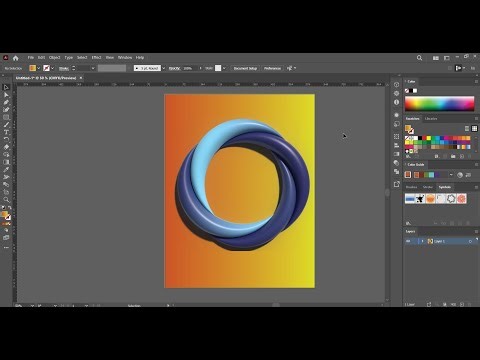
Task: Click the Preferences button
Action: click(x=272, y=68)
